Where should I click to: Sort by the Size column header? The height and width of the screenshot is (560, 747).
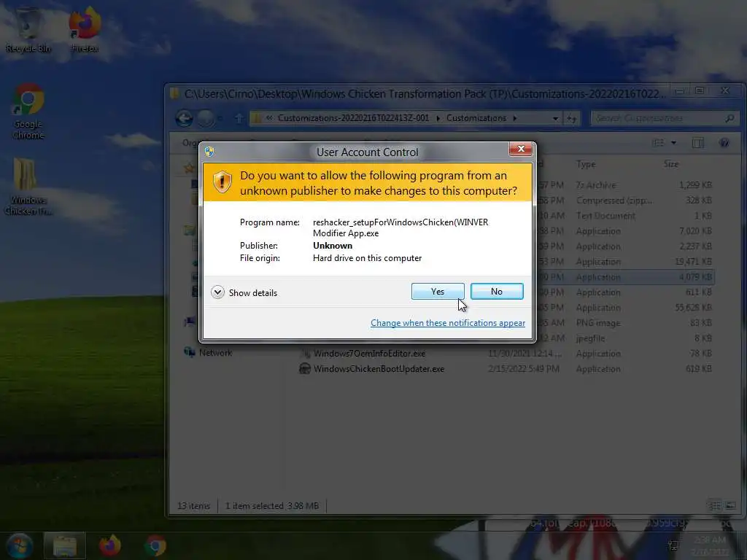[x=671, y=164]
